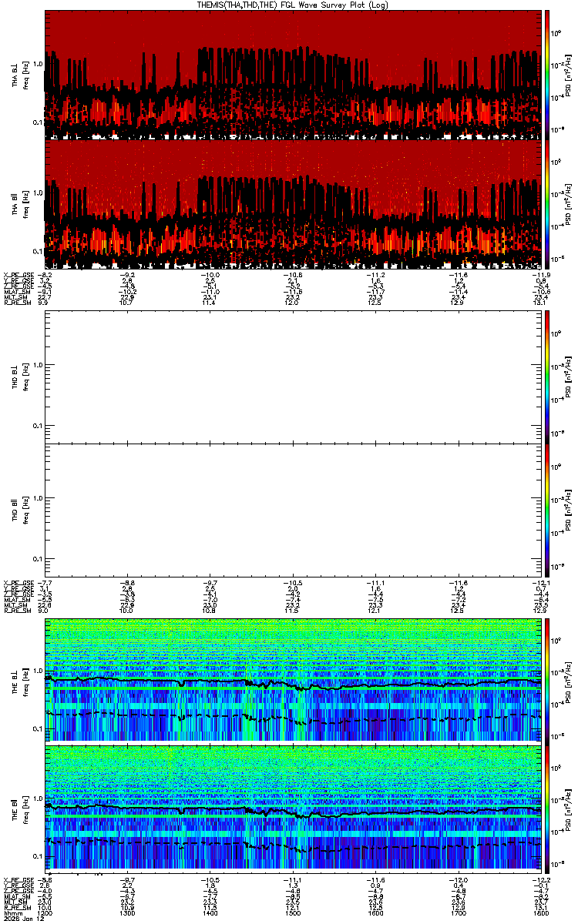Click the THA BII freq [Hz] axis label
Image resolution: width=578 pixels, height=924 pixels.
[x=26, y=205]
